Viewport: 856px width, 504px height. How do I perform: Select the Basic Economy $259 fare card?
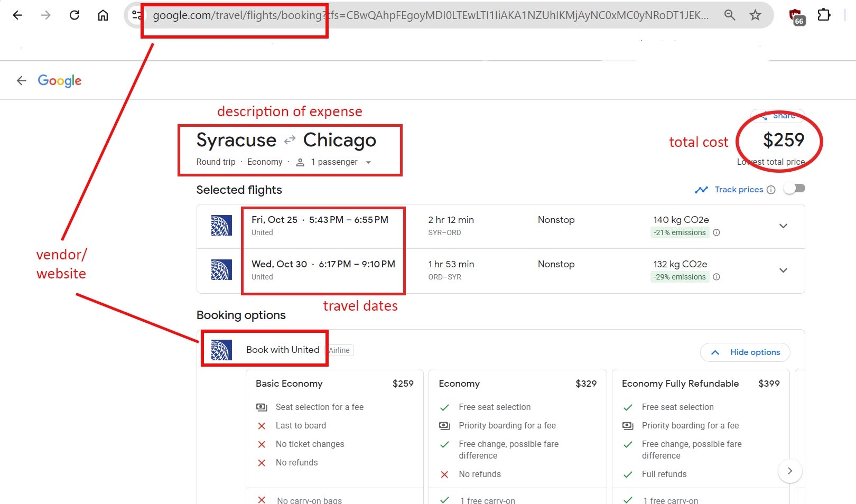(334, 436)
